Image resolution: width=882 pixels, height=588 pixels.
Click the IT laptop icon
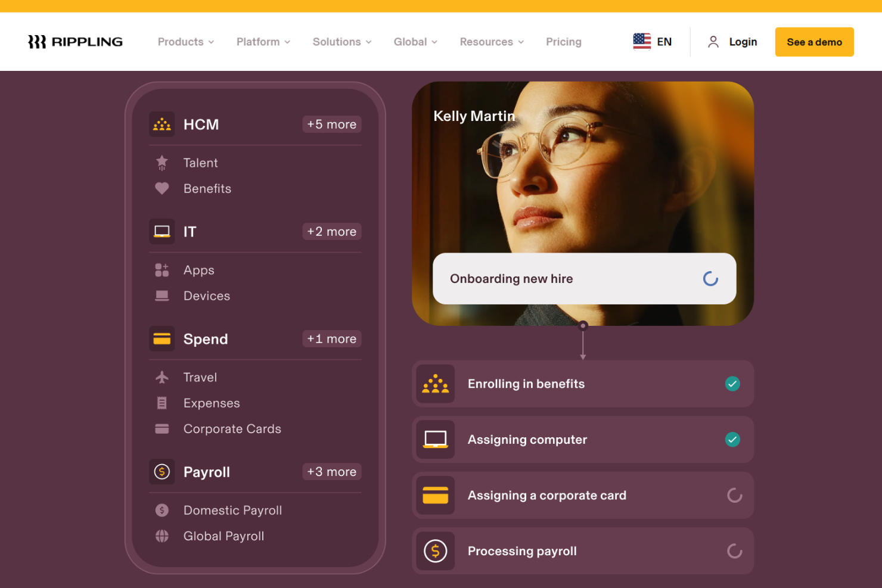point(162,231)
